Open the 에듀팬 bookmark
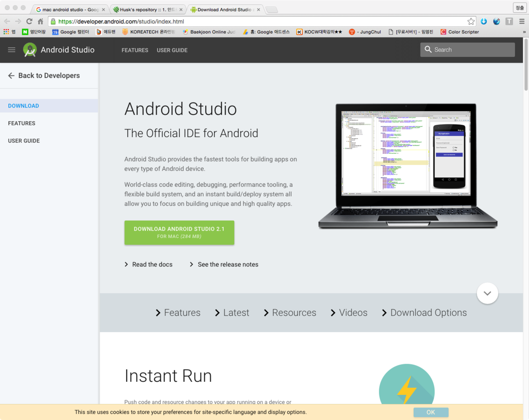529x420 pixels. [106, 32]
